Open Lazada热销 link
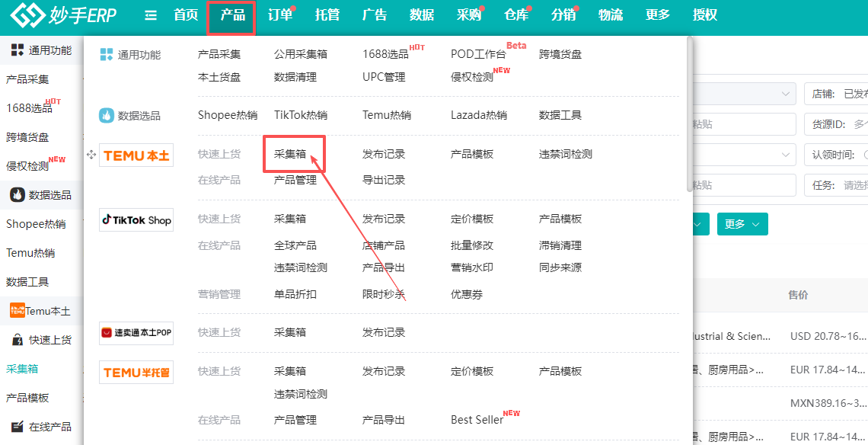Screen dimensions: 868x445 (x=479, y=115)
